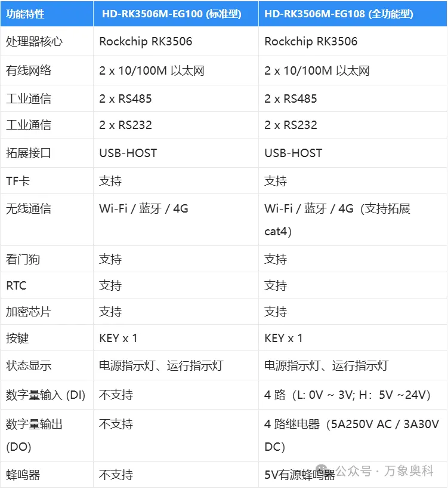
Task: Click the 数字量输出 (DO) row label
Action: [34, 435]
